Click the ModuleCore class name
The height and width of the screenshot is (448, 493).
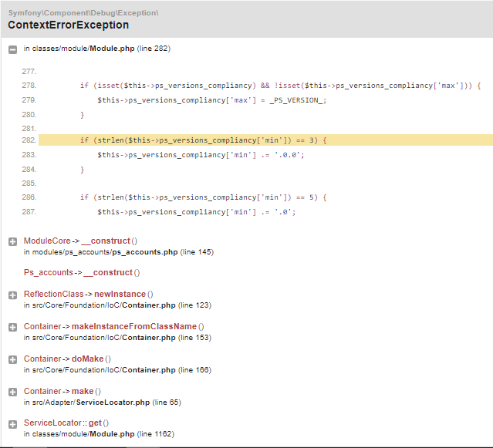(47, 241)
